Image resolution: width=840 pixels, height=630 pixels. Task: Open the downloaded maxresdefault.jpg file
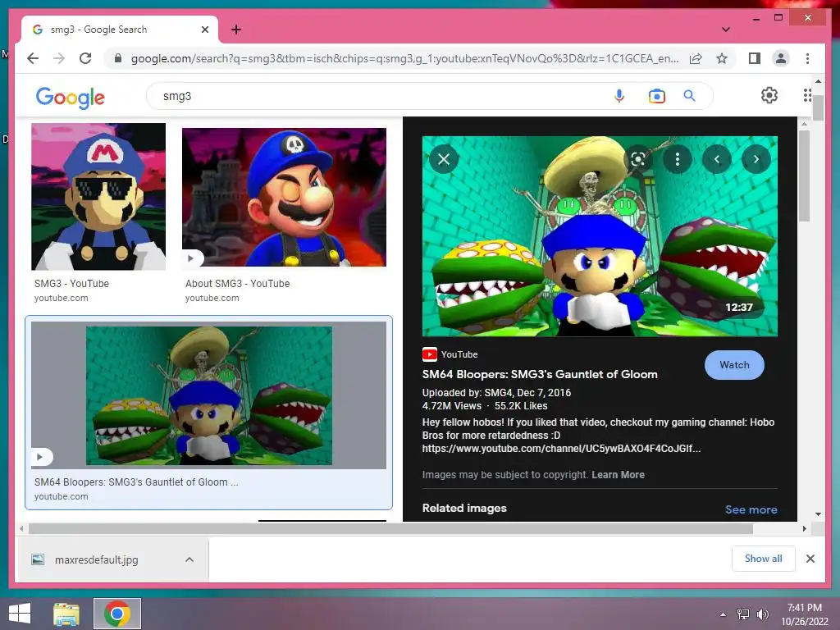click(x=97, y=559)
